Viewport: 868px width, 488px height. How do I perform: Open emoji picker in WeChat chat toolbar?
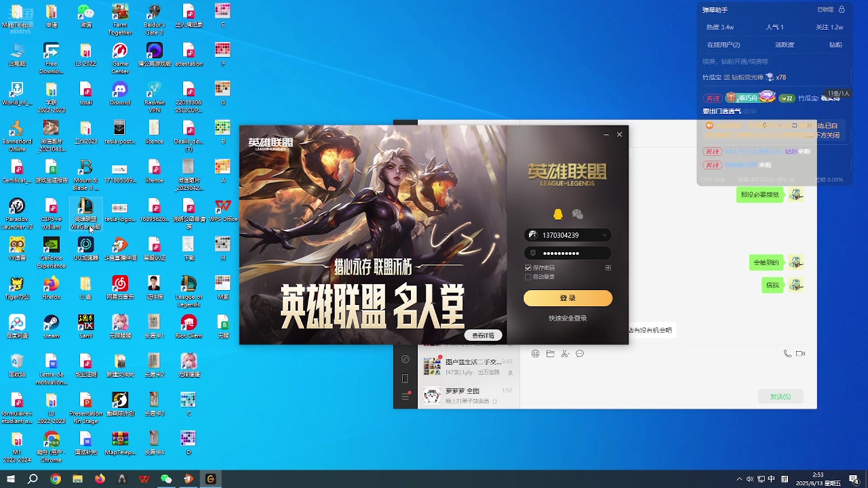[x=535, y=354]
